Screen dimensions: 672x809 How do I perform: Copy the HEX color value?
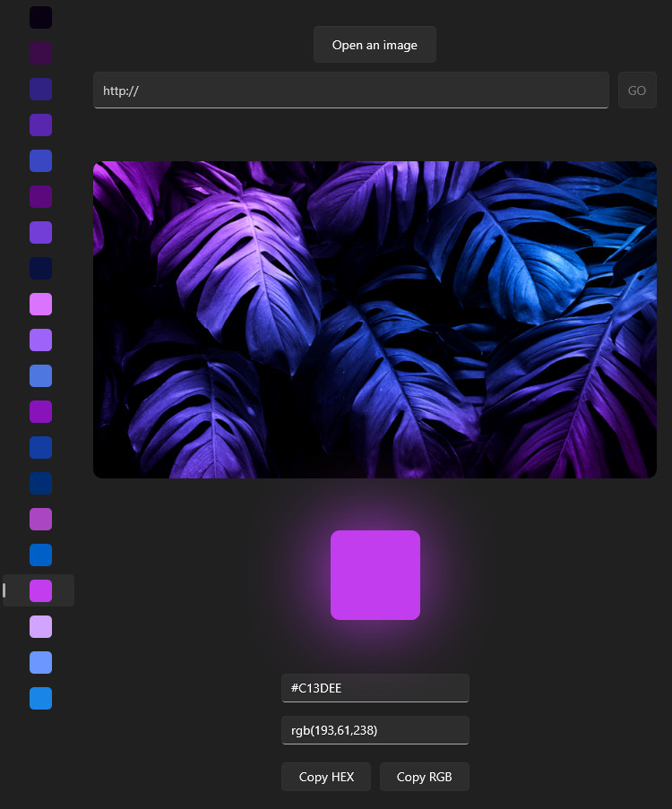click(326, 777)
